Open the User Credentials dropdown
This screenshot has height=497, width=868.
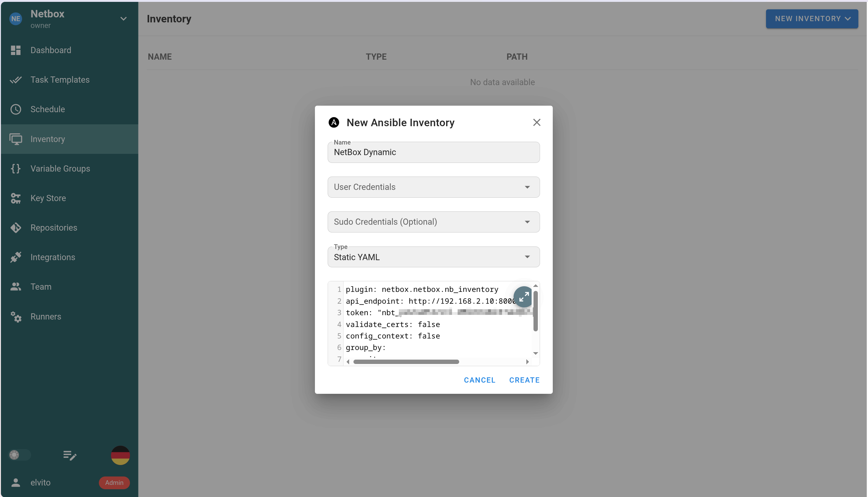[433, 187]
